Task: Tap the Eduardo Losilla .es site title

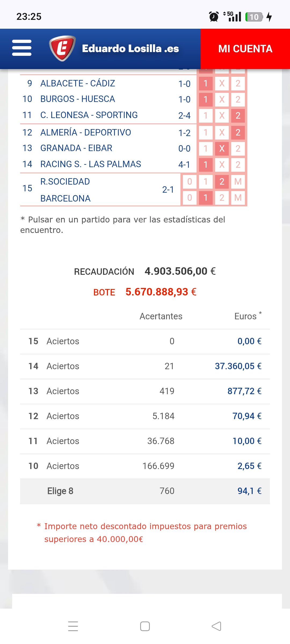Action: coord(130,49)
